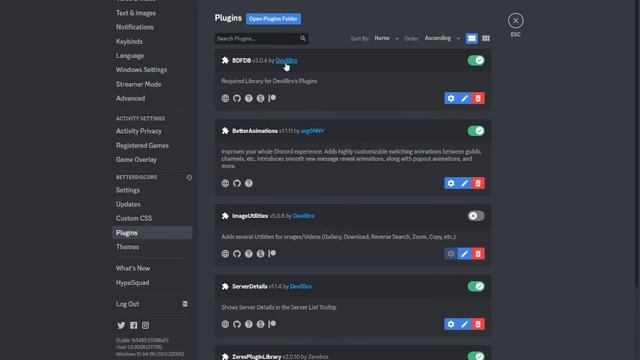Open DevilBro author link on ServerDetails
This screenshot has height=360, width=640.
click(301, 287)
